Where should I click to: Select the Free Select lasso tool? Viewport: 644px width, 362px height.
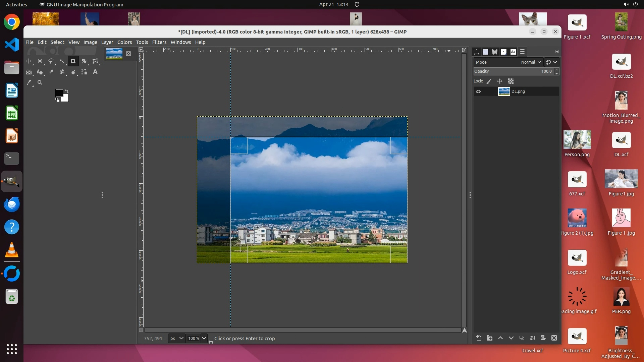[51, 61]
